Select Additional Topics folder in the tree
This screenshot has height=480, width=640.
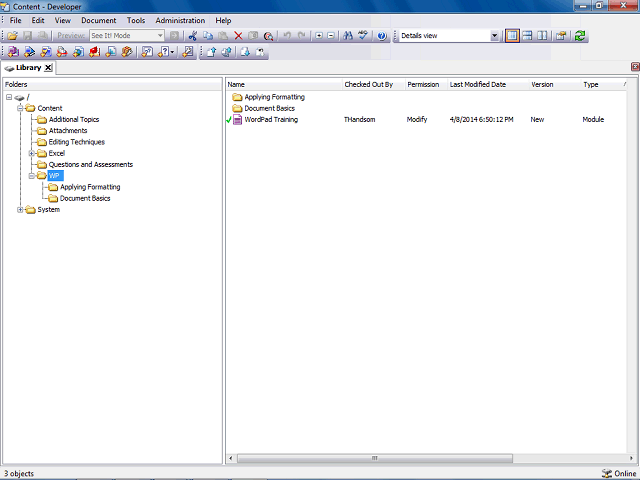(x=74, y=120)
